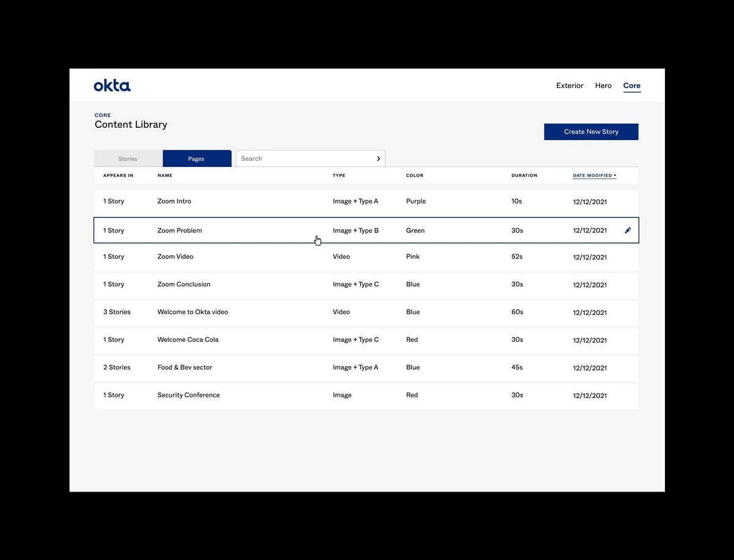
Task: Select the Zoom Conclusion row name
Action: [183, 284]
